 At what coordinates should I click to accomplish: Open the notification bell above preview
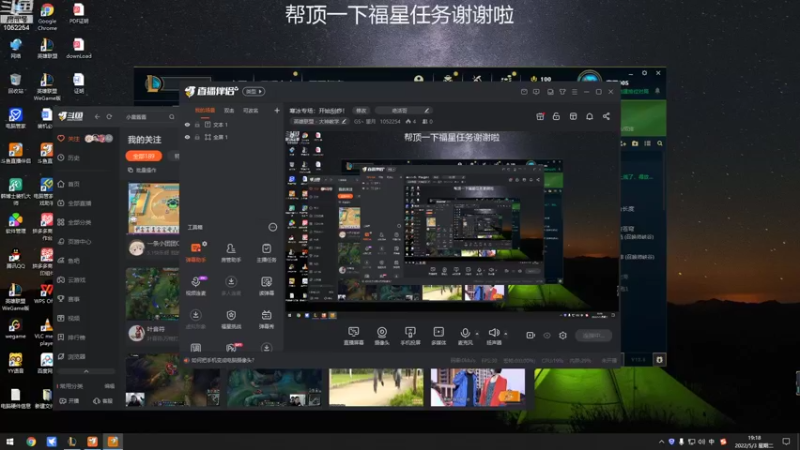click(589, 116)
